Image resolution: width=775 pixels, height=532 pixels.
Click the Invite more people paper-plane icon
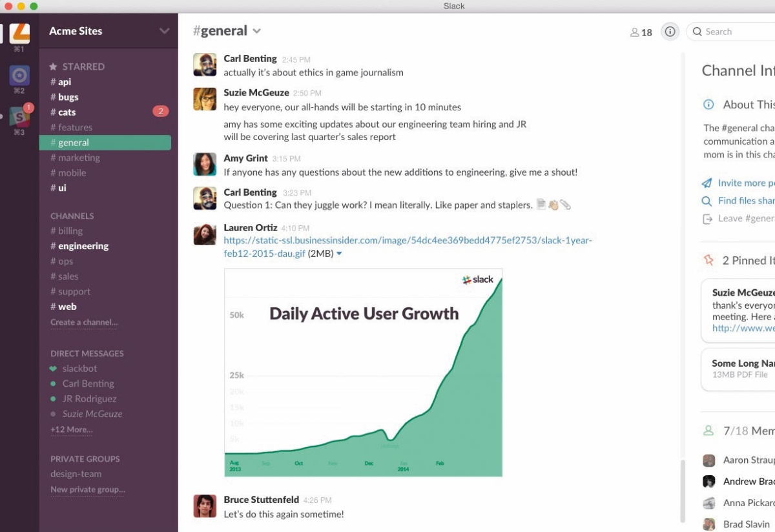pyautogui.click(x=707, y=183)
